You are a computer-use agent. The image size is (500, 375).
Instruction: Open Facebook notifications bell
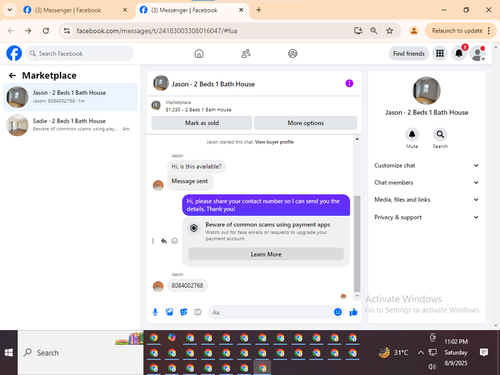459,53
